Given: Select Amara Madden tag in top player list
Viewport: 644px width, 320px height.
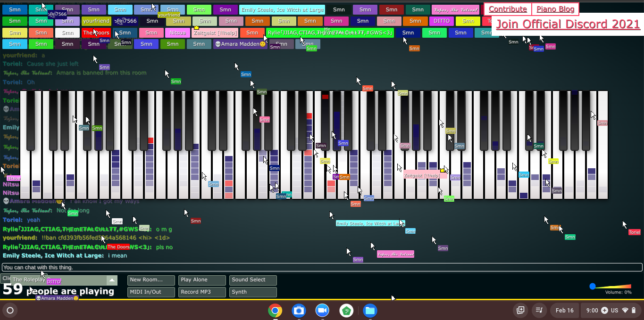Looking at the screenshot, I should click(240, 44).
